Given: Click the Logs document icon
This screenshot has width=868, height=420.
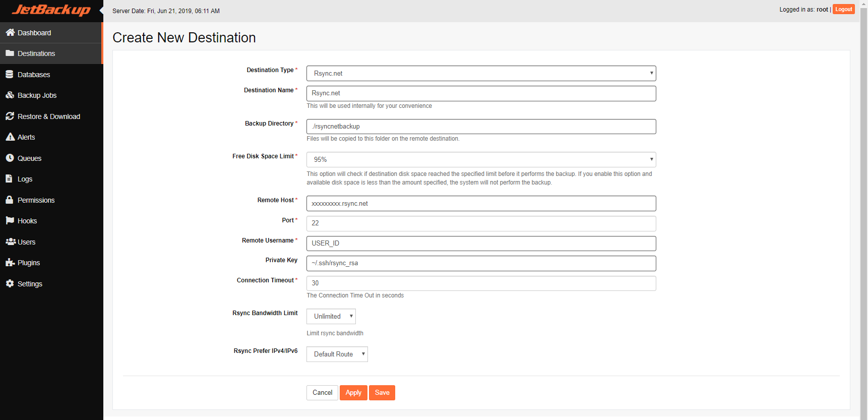Looking at the screenshot, I should [9, 178].
